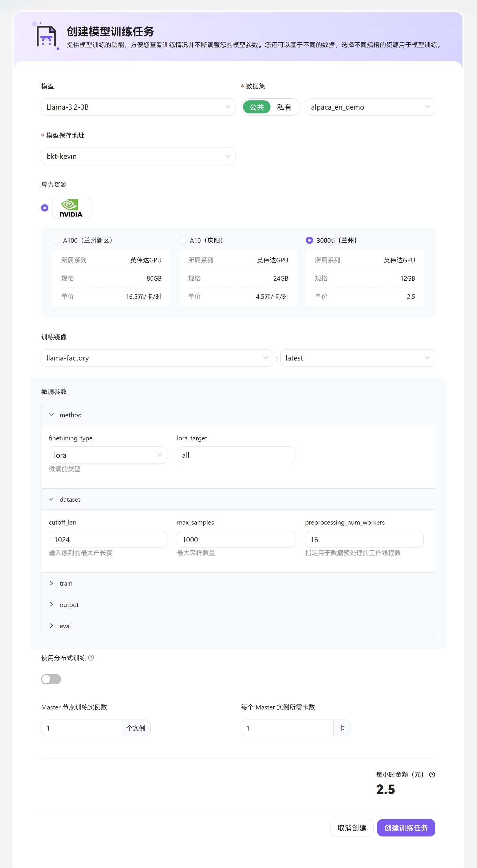The image size is (477, 868).
Task: Click the A10 规格 value 24GB
Action: (x=281, y=278)
